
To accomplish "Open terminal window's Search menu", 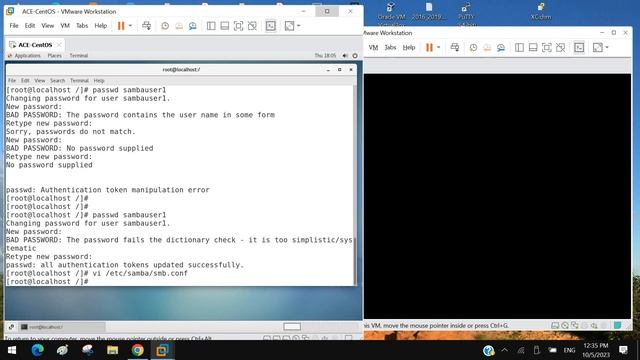I will (x=58, y=80).
